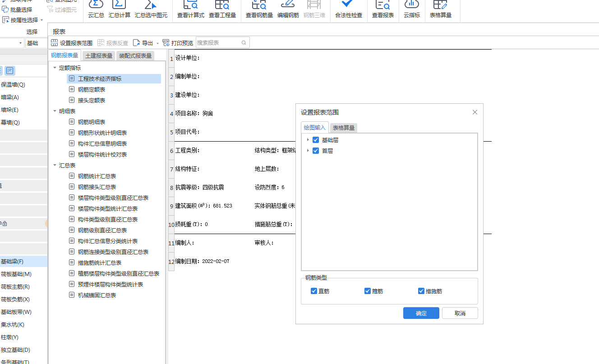Run 汇总计算 summary calculation

click(x=120, y=10)
